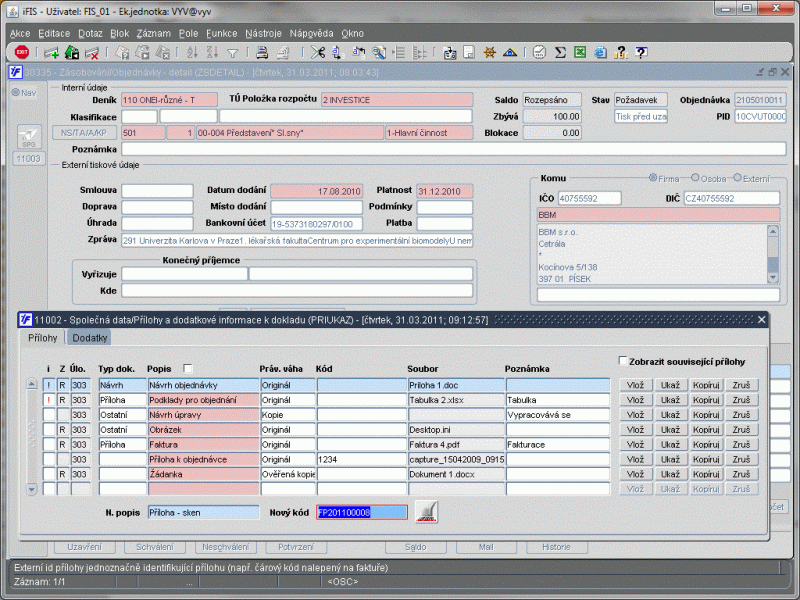The width and height of the screenshot is (800, 600).
Task: Open the Excel export toolbar icon
Action: (x=581, y=52)
